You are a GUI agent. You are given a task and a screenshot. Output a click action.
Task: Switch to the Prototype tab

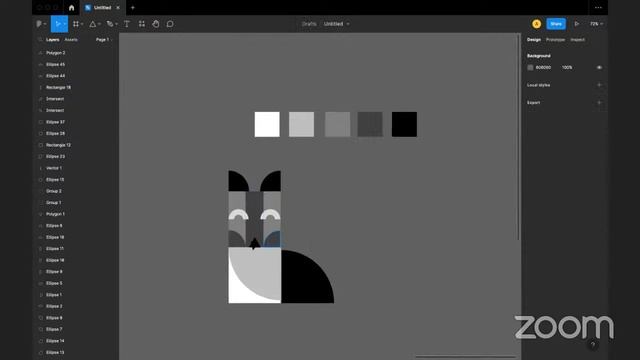pos(556,40)
